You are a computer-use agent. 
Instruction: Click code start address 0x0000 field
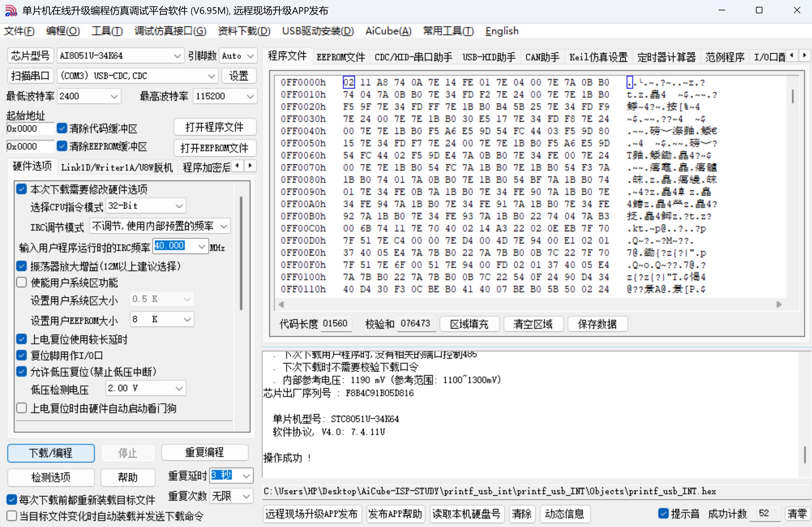coord(30,128)
